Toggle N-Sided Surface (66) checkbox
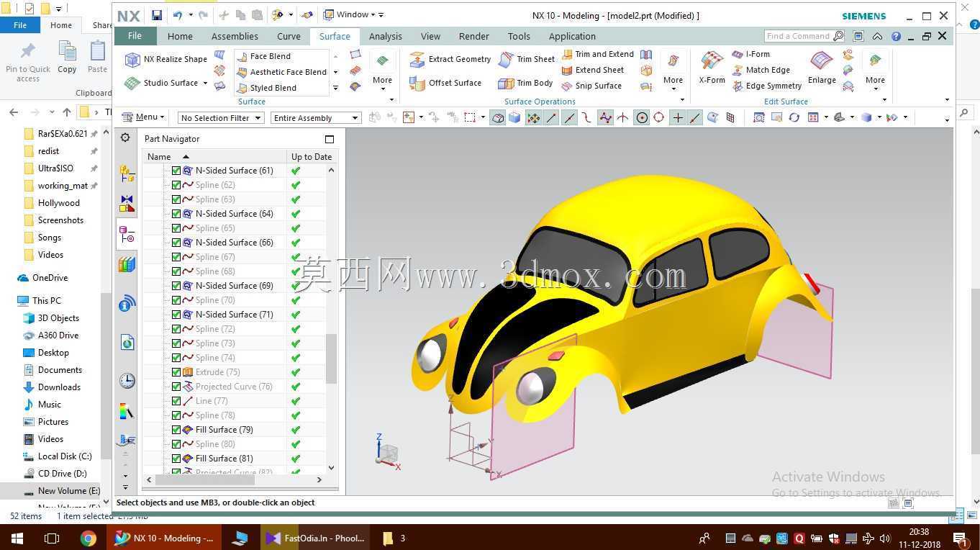This screenshot has width=980, height=550. pos(176,243)
